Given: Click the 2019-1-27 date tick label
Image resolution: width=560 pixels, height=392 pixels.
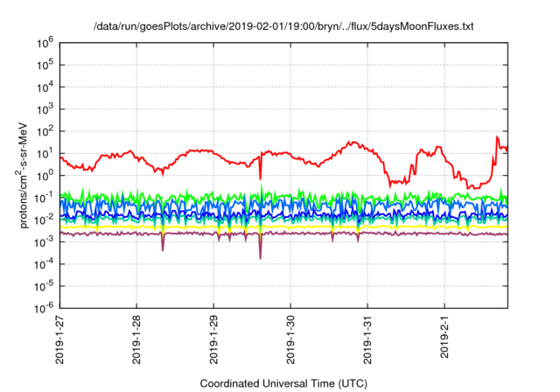Looking at the screenshot, I should [x=59, y=339].
